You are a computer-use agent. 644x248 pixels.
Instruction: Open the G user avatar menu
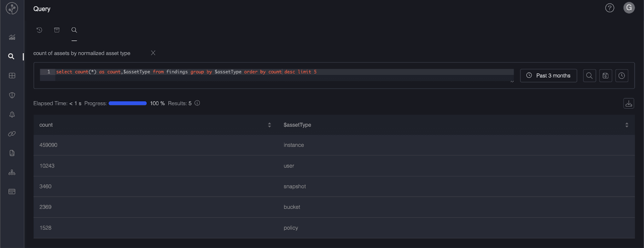point(629,8)
